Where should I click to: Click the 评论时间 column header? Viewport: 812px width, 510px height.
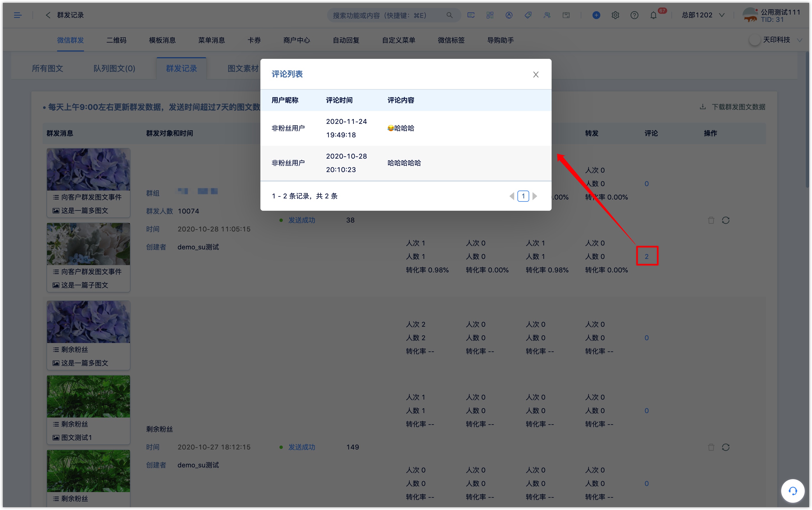[339, 100]
